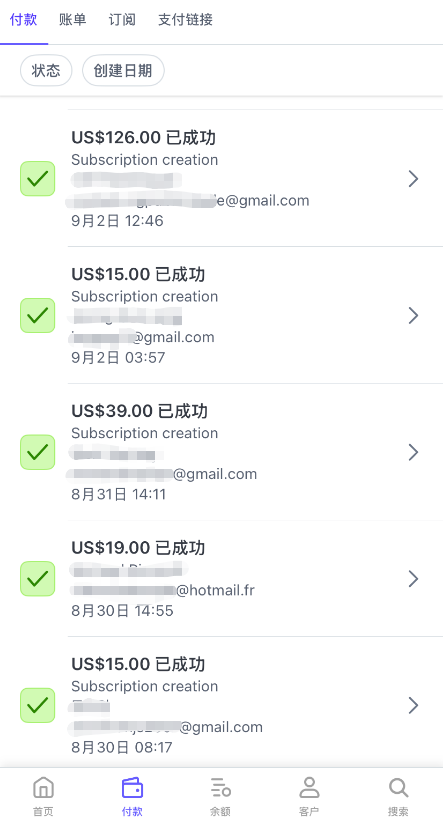Screen dimensions: 443x828
Task: Click green check icon of US$126.00 payment
Action: (37, 178)
